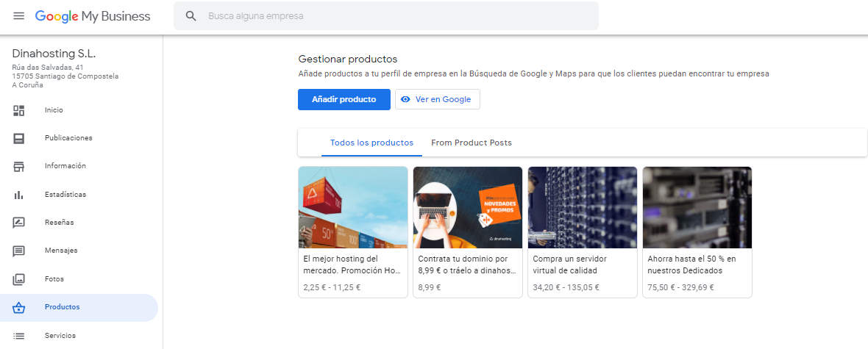Click price '2,25 € - 11,25 €'
The height and width of the screenshot is (349, 868).
[332, 287]
